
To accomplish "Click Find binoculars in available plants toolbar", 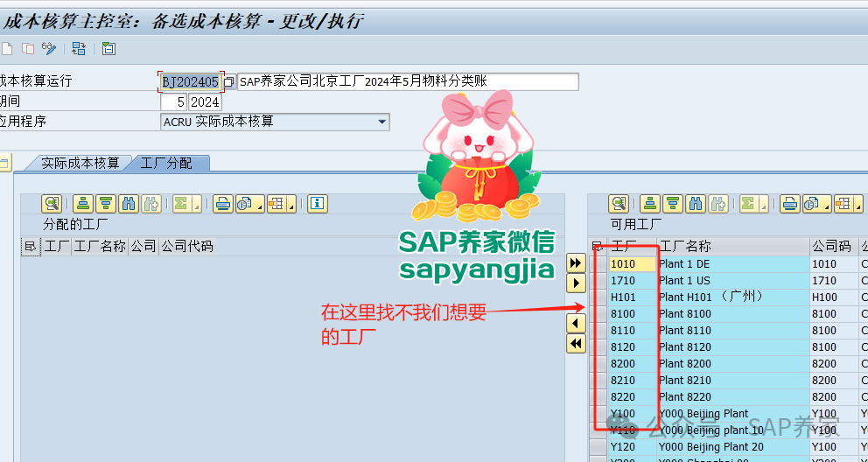I will (696, 204).
